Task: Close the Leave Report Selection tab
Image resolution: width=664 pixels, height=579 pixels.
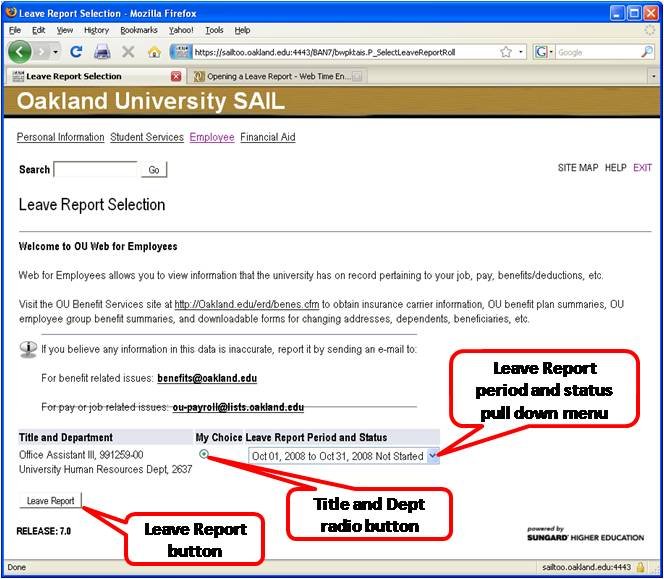Action: coord(177,76)
